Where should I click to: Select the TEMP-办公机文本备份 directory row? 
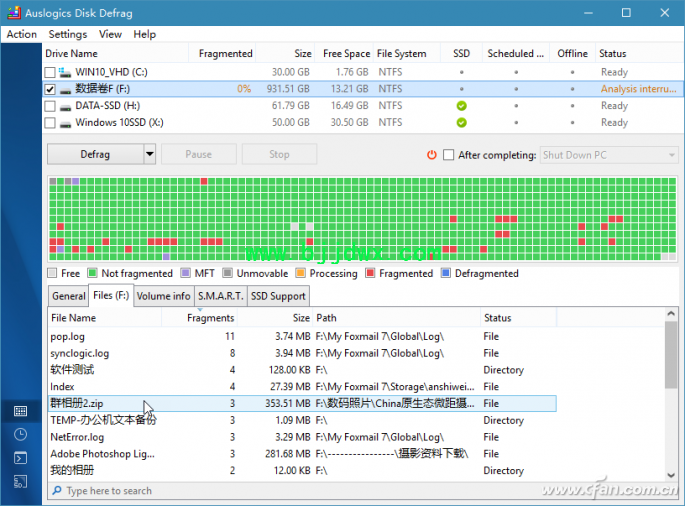tap(302, 420)
